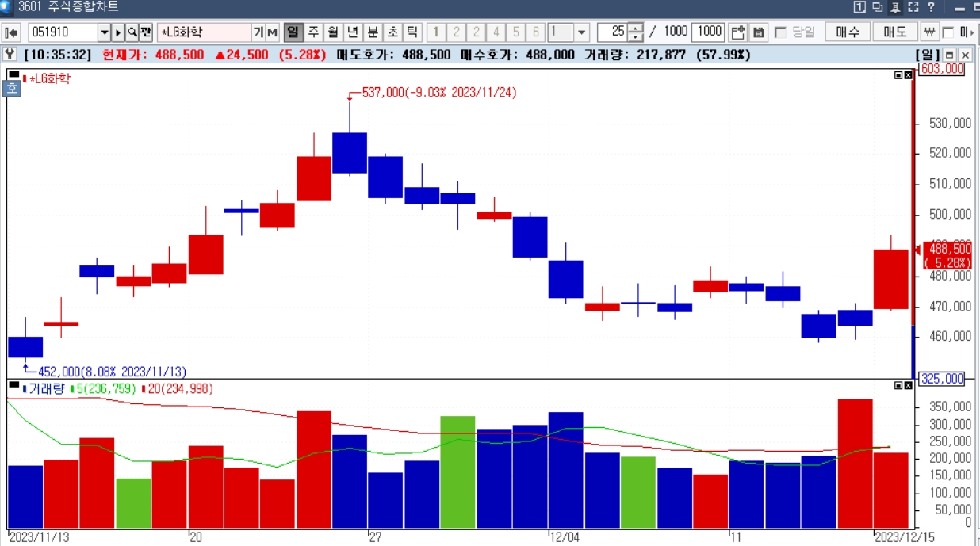980x546 pixels.
Task: Click the candle count field showing 25
Action: tap(612, 32)
